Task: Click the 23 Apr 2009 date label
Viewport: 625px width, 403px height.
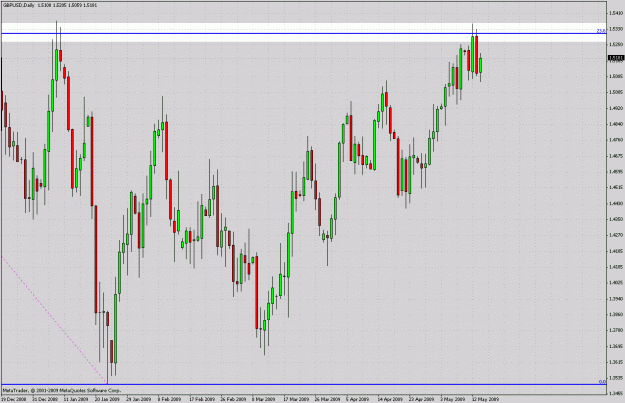Action: [x=421, y=399]
